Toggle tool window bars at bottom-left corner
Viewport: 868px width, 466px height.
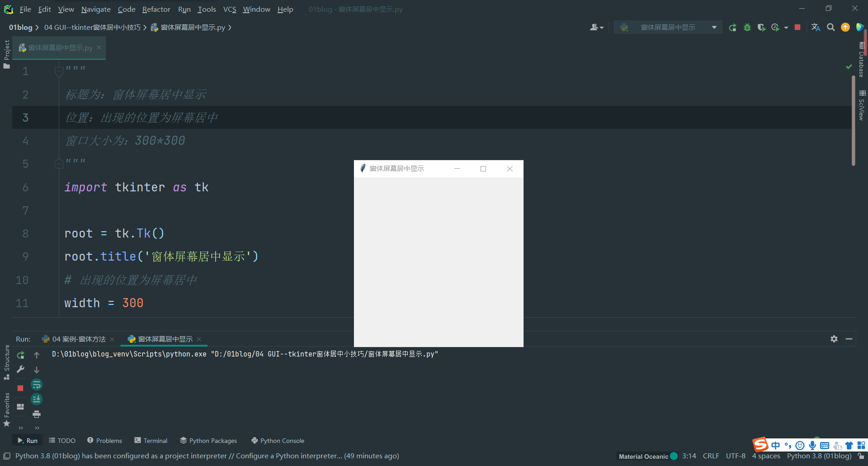(7, 456)
